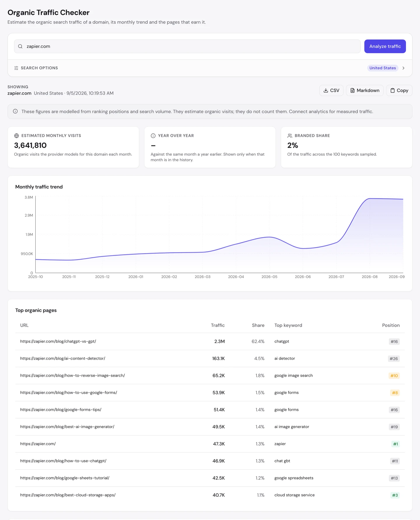Viewport: 420px width, 520px height.
Task: Click the Monthly traffic trend heading
Action: click(39, 187)
